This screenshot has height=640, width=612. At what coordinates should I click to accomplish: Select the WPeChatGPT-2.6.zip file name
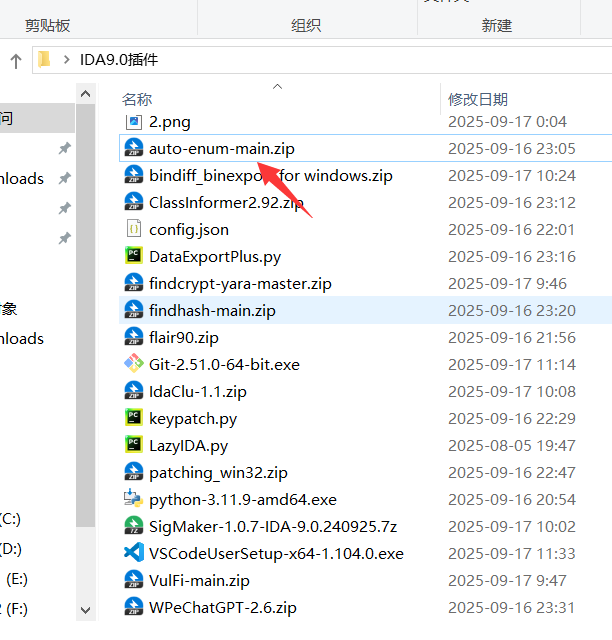click(222, 607)
